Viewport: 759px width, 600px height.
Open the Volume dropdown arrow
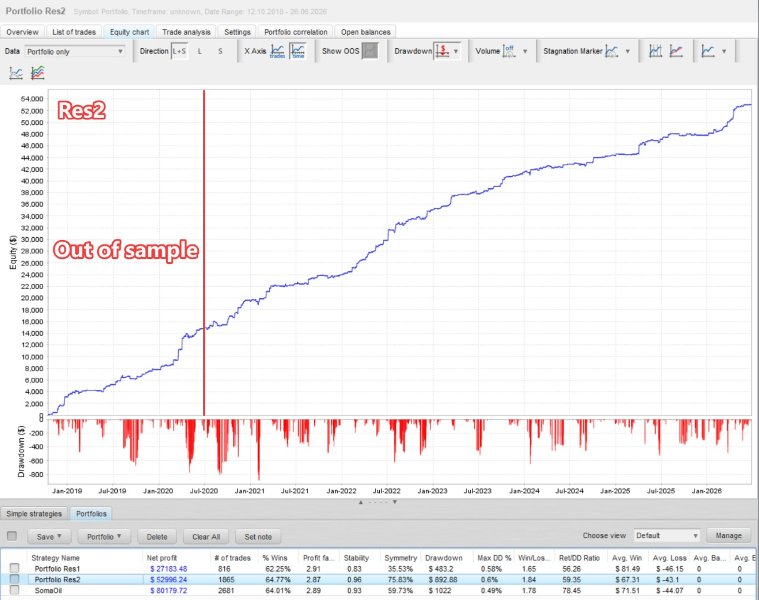(x=525, y=51)
